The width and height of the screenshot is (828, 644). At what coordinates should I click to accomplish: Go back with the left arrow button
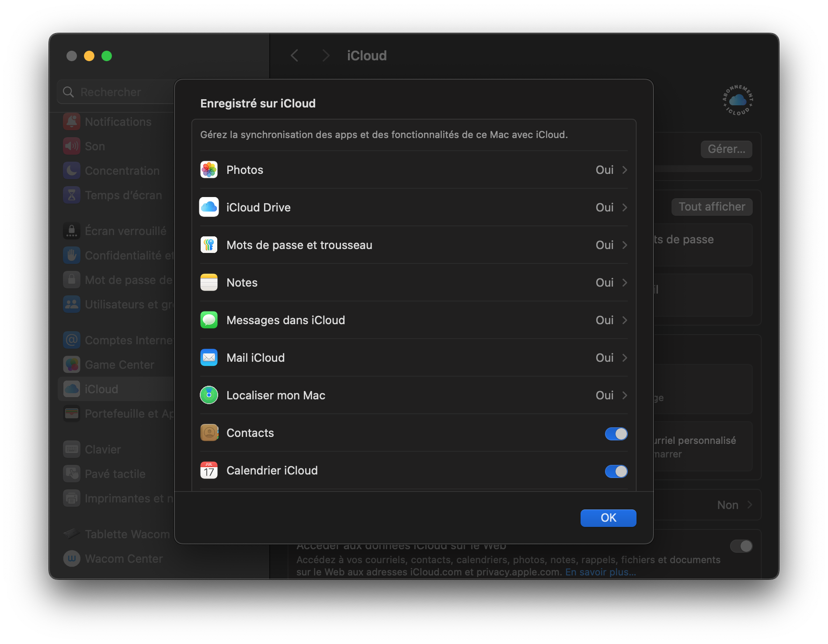pos(295,56)
